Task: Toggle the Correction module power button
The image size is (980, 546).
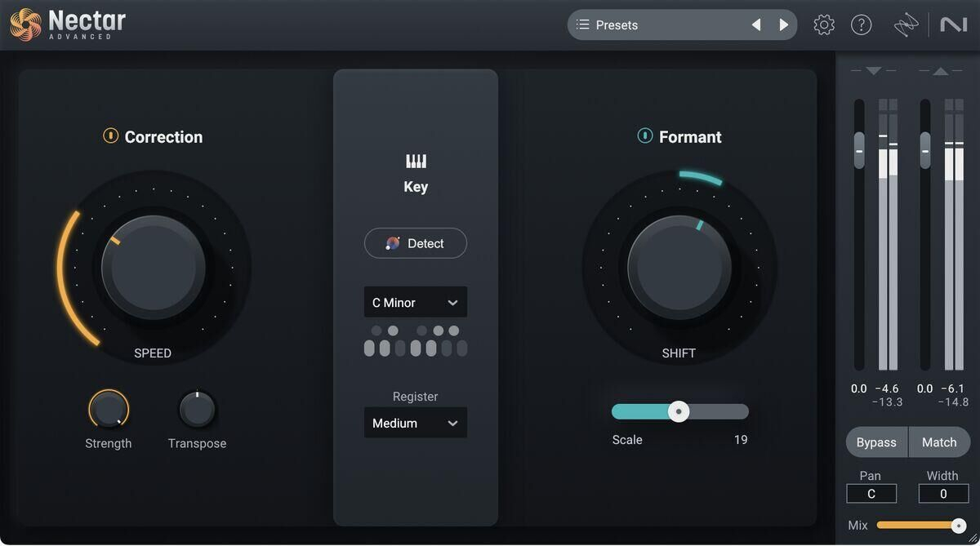Action: click(x=110, y=136)
